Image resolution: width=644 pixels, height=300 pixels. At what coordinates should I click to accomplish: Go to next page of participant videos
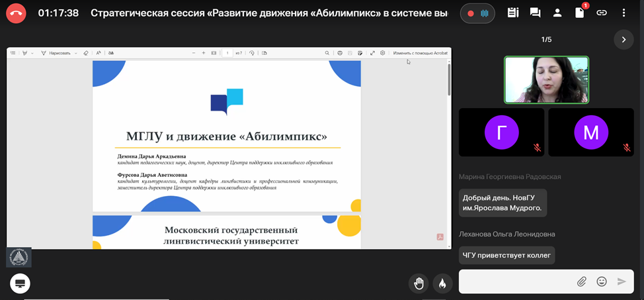(624, 40)
